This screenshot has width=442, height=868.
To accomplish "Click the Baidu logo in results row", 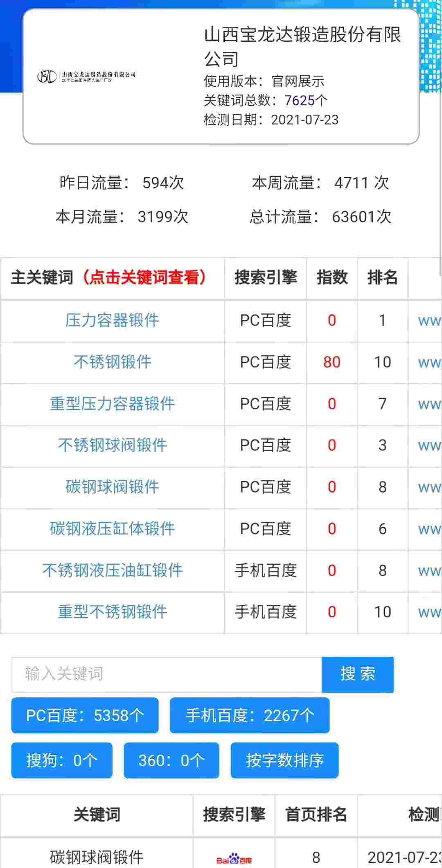I will (234, 859).
